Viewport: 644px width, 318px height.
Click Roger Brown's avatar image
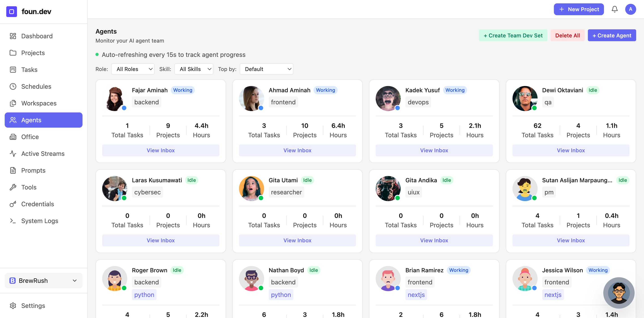point(115,279)
